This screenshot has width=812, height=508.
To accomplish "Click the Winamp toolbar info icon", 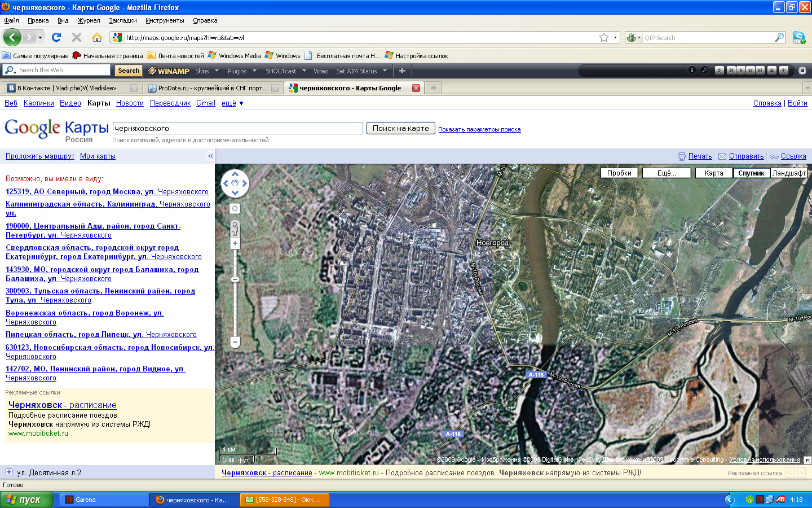I will pos(692,71).
